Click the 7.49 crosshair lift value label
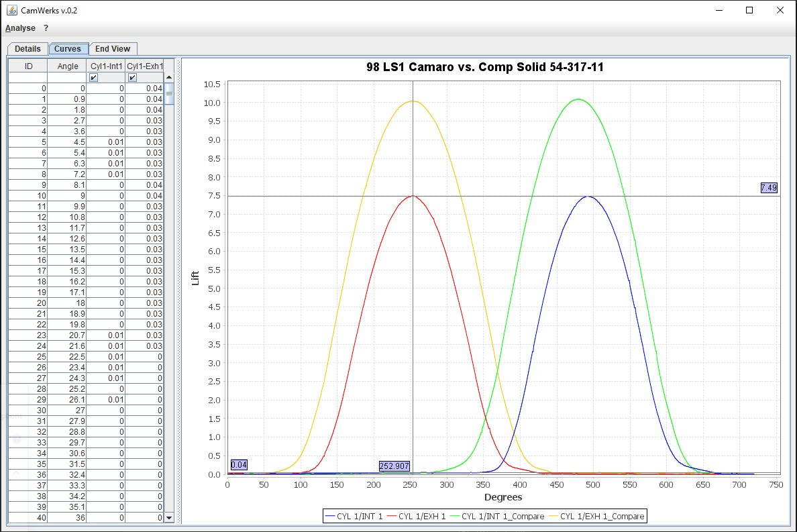797x532 pixels. (x=769, y=188)
